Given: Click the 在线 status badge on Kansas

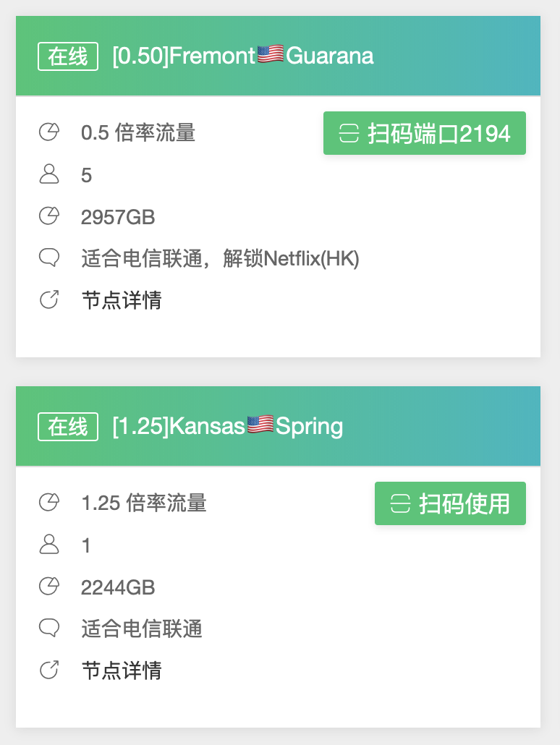Looking at the screenshot, I should click(68, 427).
